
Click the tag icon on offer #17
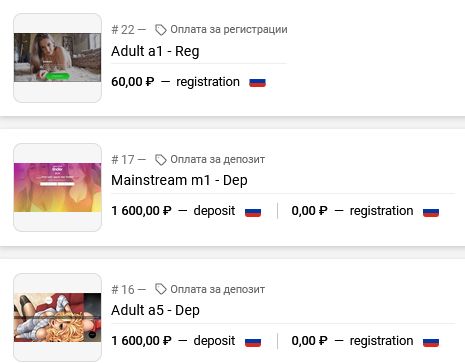coord(160,160)
